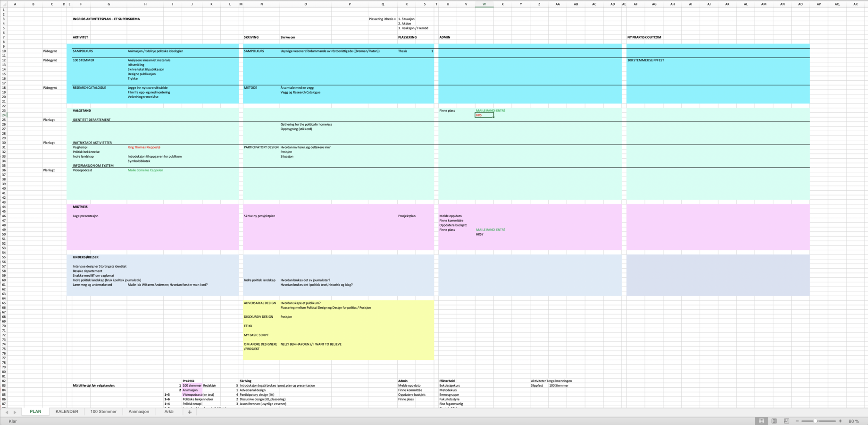
Task: Click the zoom slider handle
Action: click(815, 421)
